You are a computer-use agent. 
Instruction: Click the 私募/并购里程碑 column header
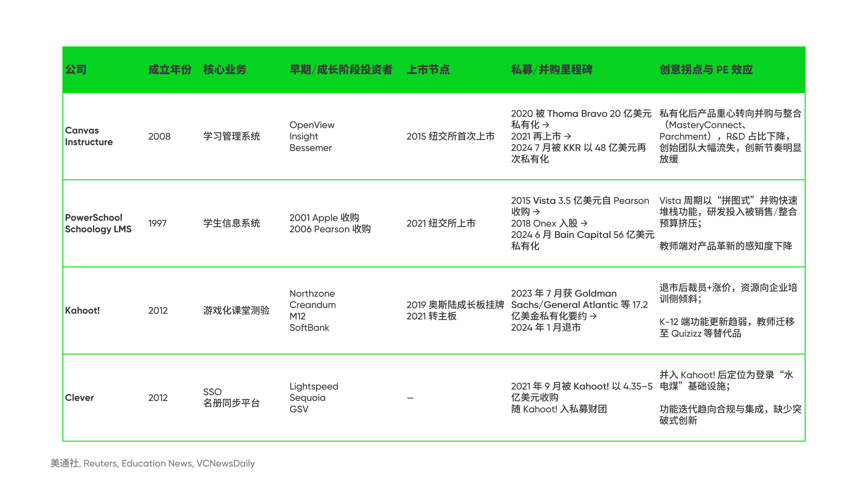point(552,70)
